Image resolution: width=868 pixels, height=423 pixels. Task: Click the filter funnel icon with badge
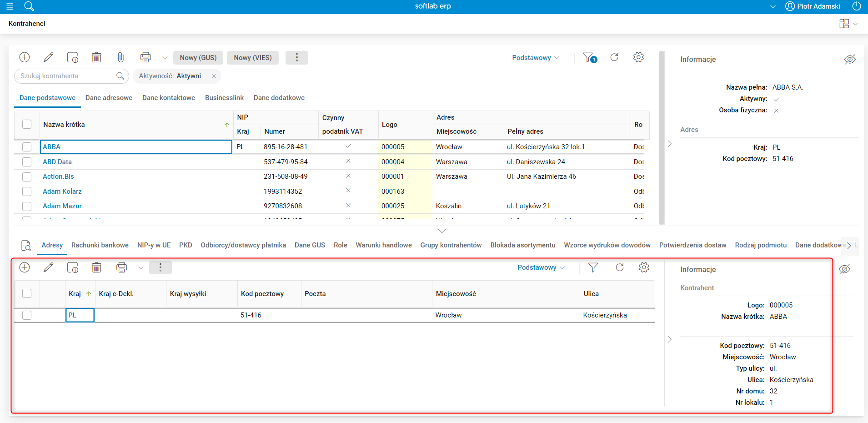tap(589, 58)
